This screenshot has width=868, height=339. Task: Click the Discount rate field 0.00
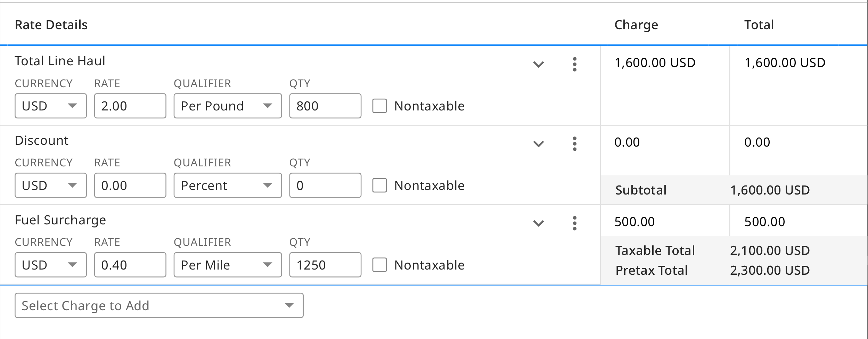[130, 185]
